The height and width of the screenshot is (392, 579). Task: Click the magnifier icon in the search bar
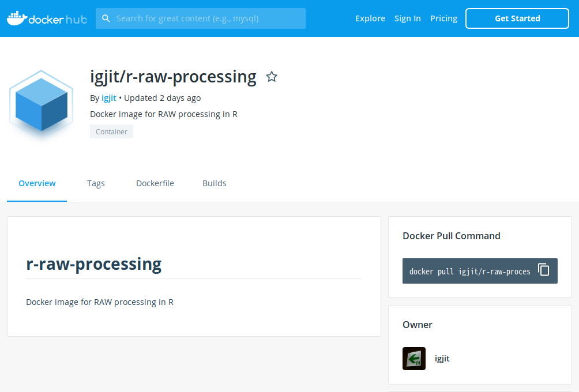tap(106, 18)
